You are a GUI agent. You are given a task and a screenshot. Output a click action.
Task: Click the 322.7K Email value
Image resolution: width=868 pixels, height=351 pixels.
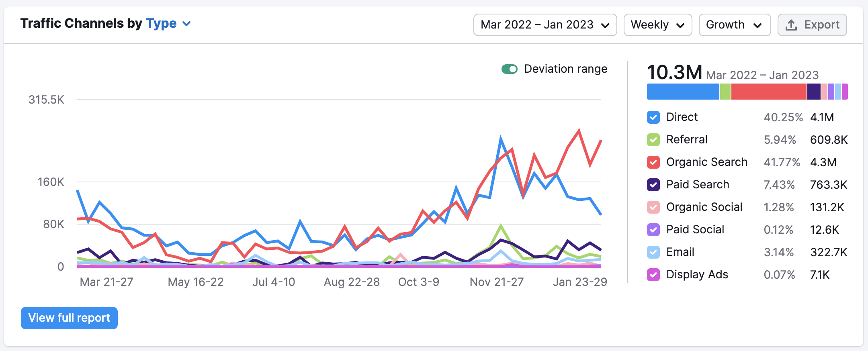[829, 252]
